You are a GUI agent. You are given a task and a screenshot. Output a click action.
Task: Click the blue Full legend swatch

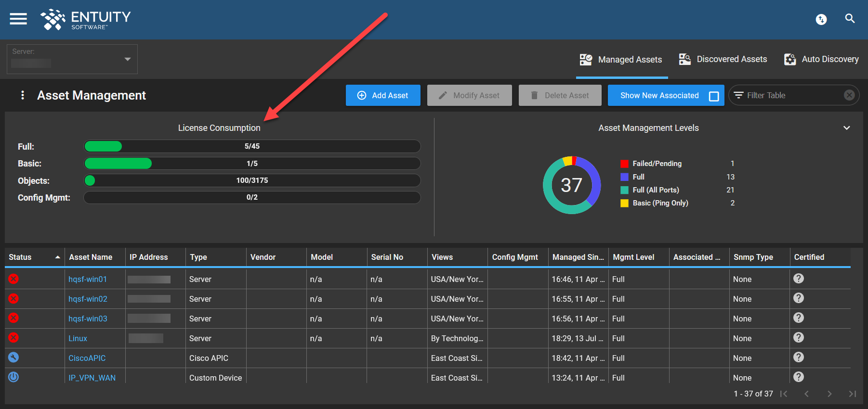click(x=624, y=177)
